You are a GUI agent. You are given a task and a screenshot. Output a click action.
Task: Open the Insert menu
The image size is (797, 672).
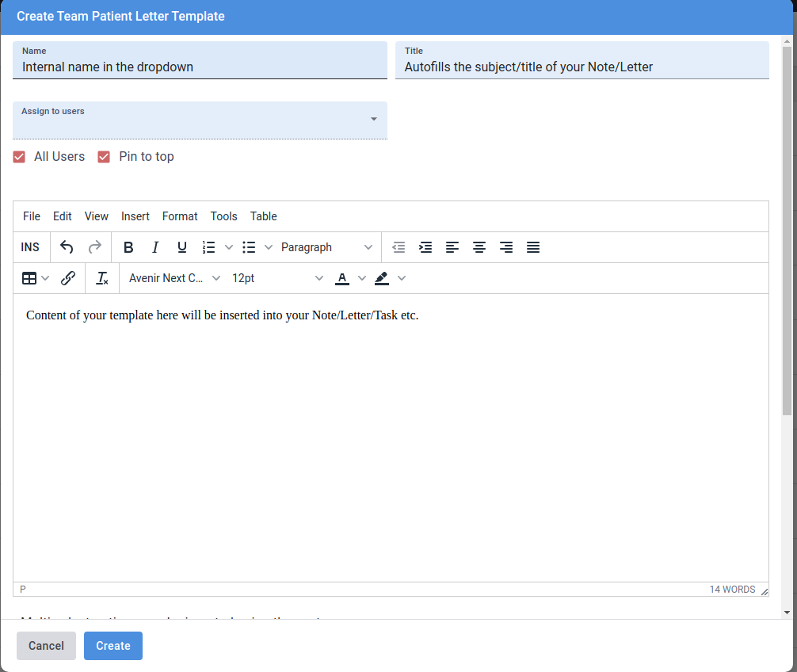(x=135, y=216)
